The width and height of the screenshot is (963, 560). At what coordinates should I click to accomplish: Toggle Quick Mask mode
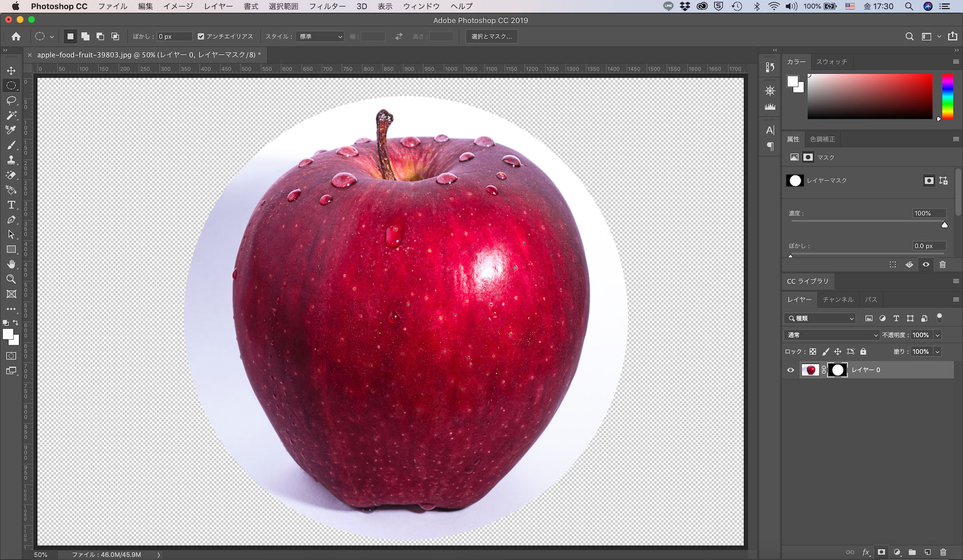tap(11, 356)
